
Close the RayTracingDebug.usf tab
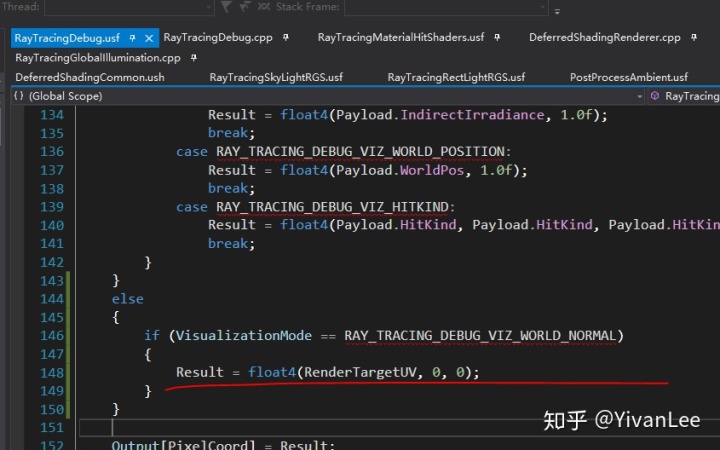tap(149, 39)
